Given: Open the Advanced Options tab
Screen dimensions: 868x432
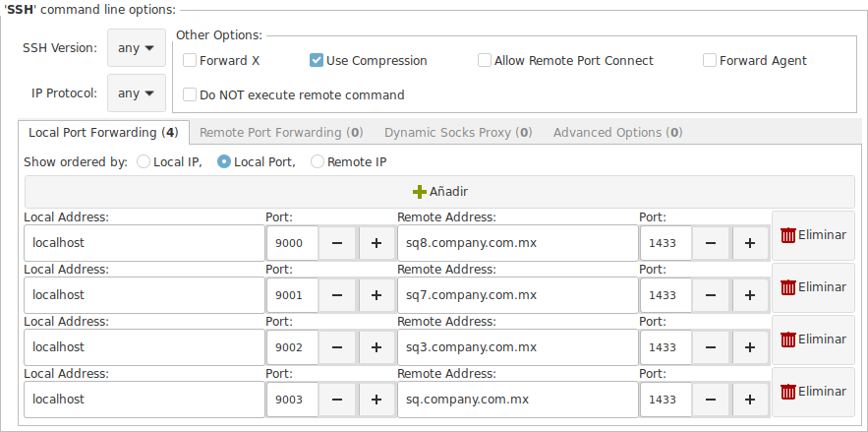Looking at the screenshot, I should click(x=617, y=133).
